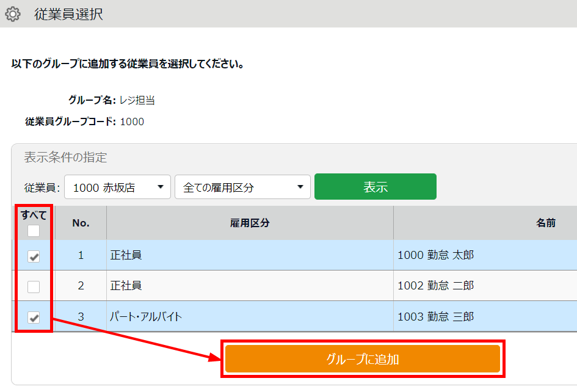Click the パート･アルバイト employment type cell

click(x=146, y=317)
